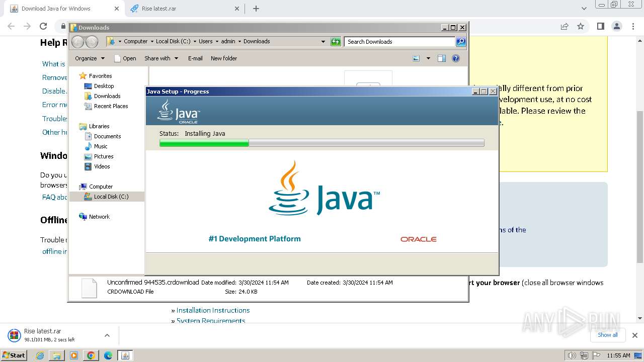The width and height of the screenshot is (644, 362).
Task: Go back in Downloads Explorer window
Action: 77,42
